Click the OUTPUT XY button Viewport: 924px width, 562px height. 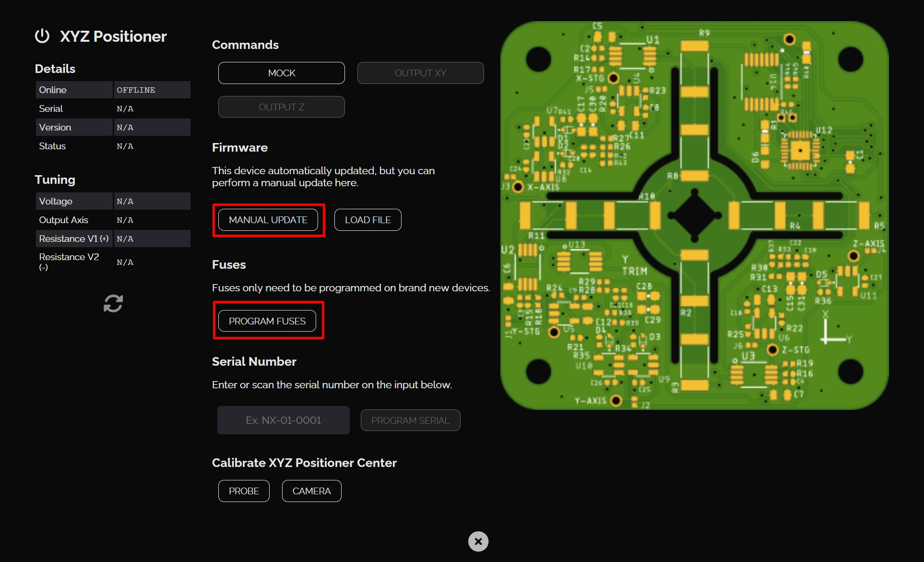(420, 73)
